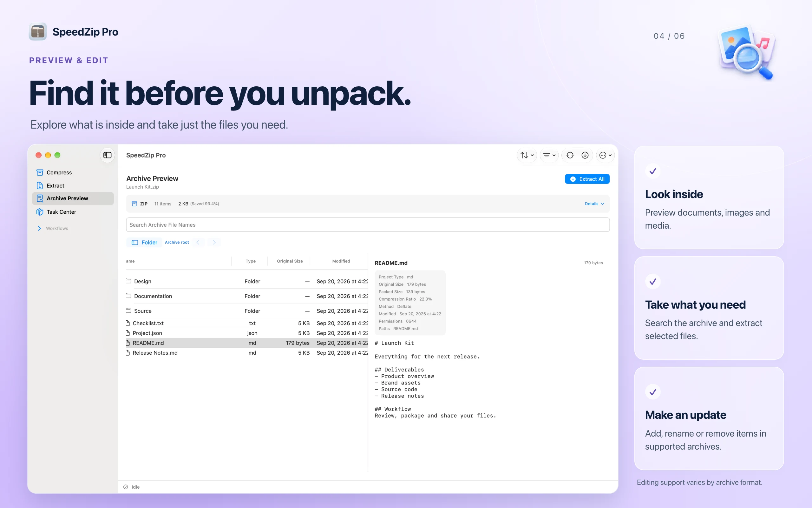
Task: Select Extract in the sidebar
Action: pyautogui.click(x=73, y=185)
